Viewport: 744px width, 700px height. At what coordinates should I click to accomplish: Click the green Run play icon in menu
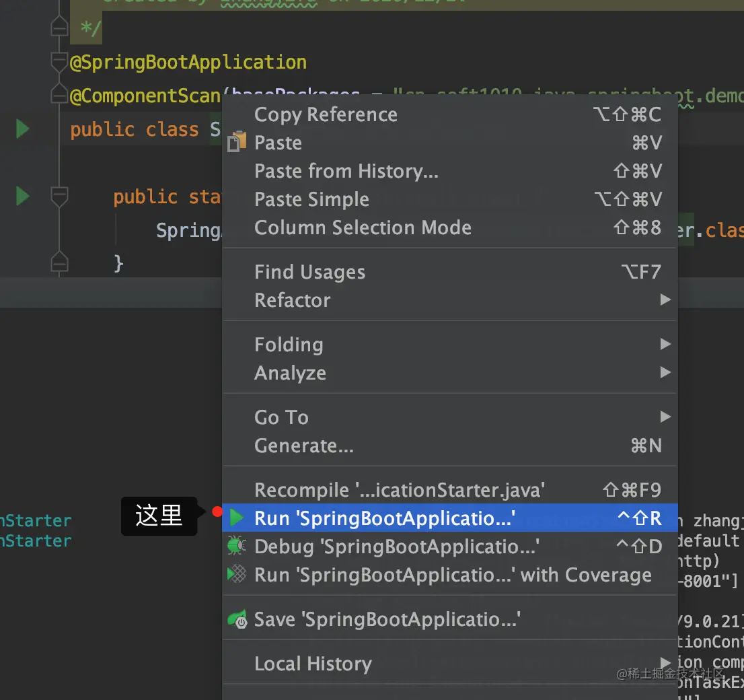237,518
